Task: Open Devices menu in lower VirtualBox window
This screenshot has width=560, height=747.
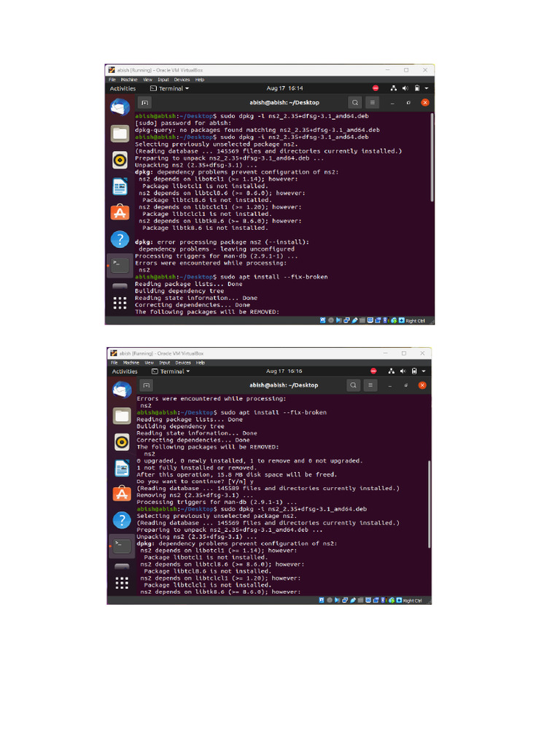Action: tap(183, 363)
